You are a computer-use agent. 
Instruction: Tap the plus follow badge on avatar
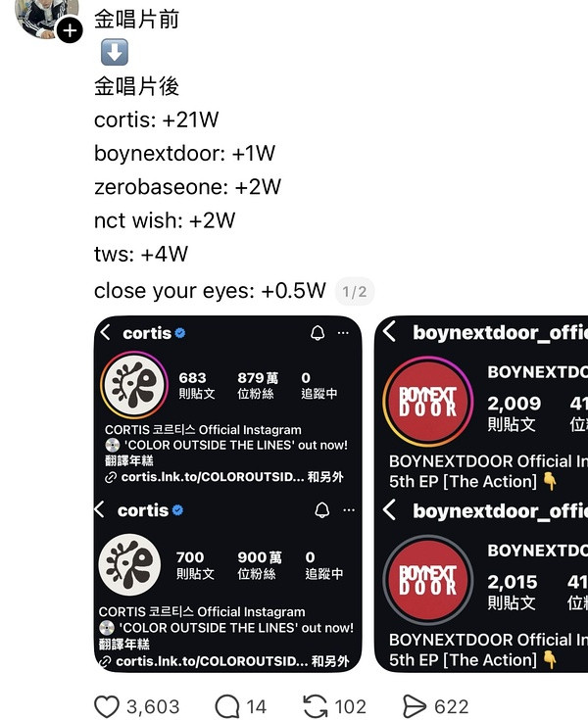pyautogui.click(x=70, y=30)
